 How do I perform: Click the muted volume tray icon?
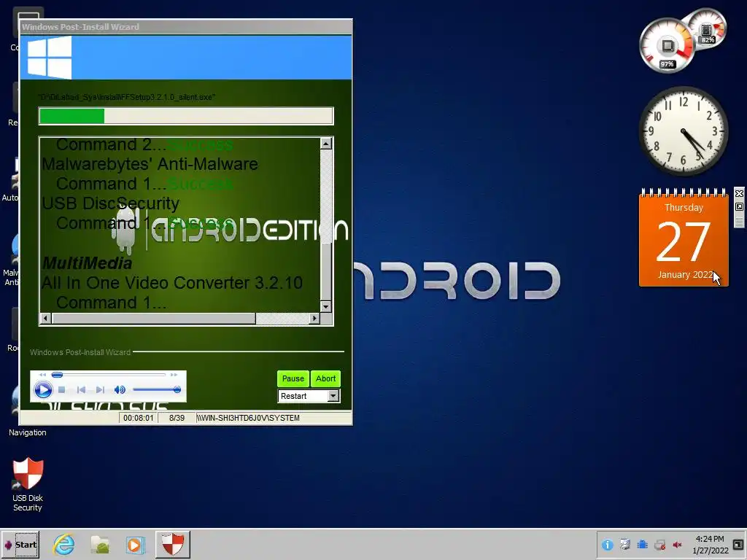pyautogui.click(x=677, y=545)
